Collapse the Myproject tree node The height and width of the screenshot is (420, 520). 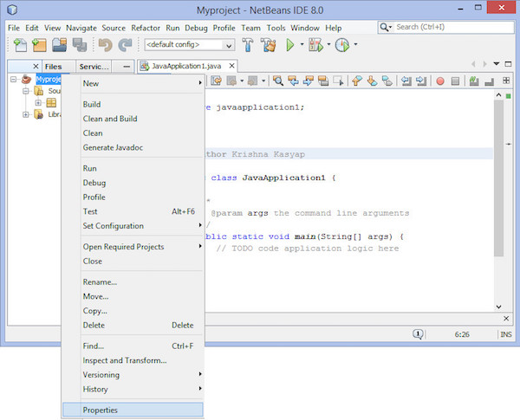tap(14, 81)
